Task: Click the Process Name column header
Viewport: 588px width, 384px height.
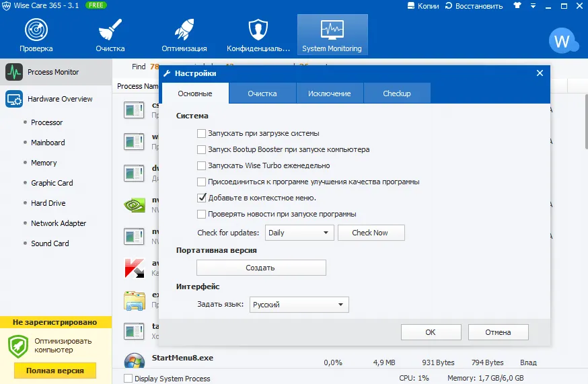Action: tap(138, 86)
